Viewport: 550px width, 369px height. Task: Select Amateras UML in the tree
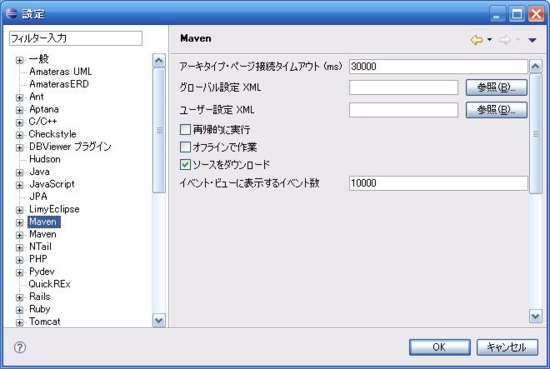60,72
